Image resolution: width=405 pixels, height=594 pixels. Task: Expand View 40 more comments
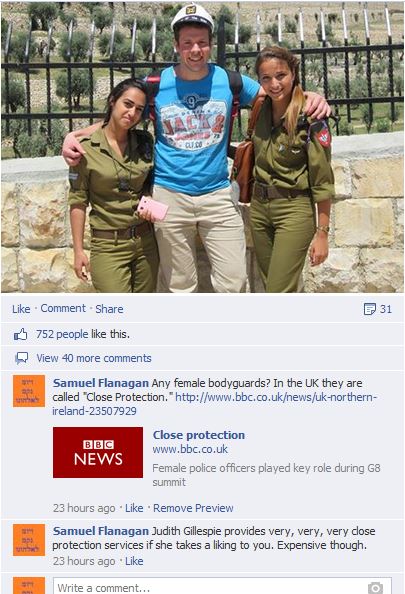pyautogui.click(x=94, y=358)
